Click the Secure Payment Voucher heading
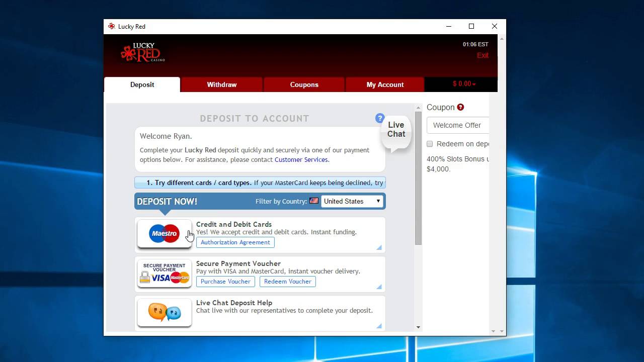The width and height of the screenshot is (644, 362). [238, 263]
